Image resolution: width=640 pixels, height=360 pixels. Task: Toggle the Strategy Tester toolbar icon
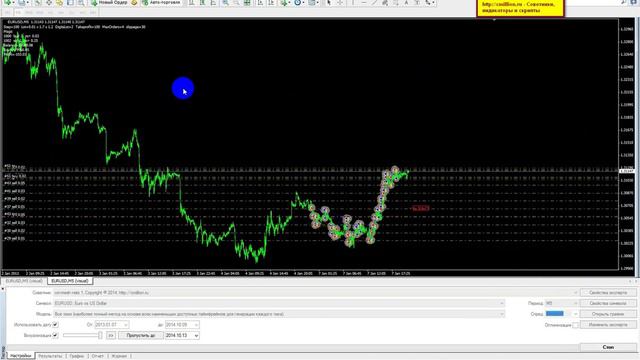(x=81, y=2)
